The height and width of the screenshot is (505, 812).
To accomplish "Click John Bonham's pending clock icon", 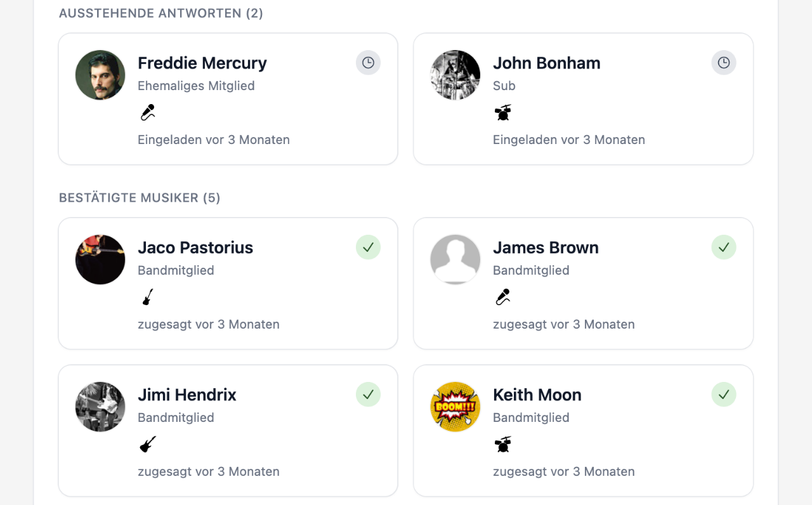I will click(723, 63).
